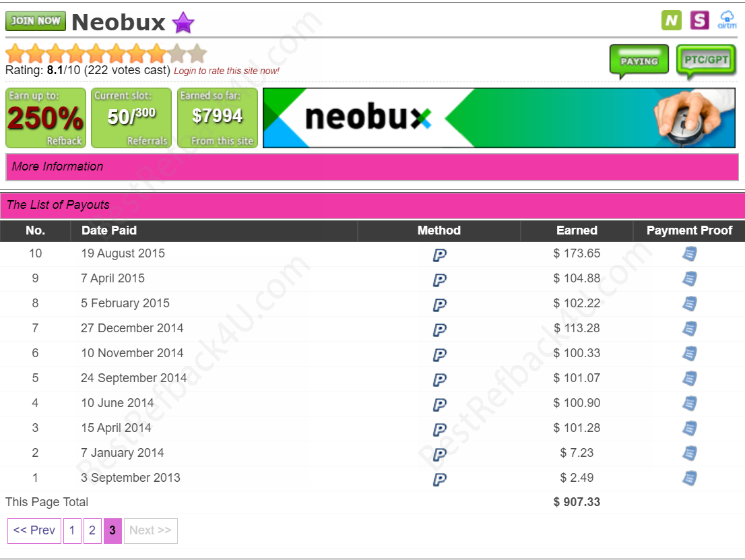Click PayPal icon in 15 April 2014 row

point(439,430)
